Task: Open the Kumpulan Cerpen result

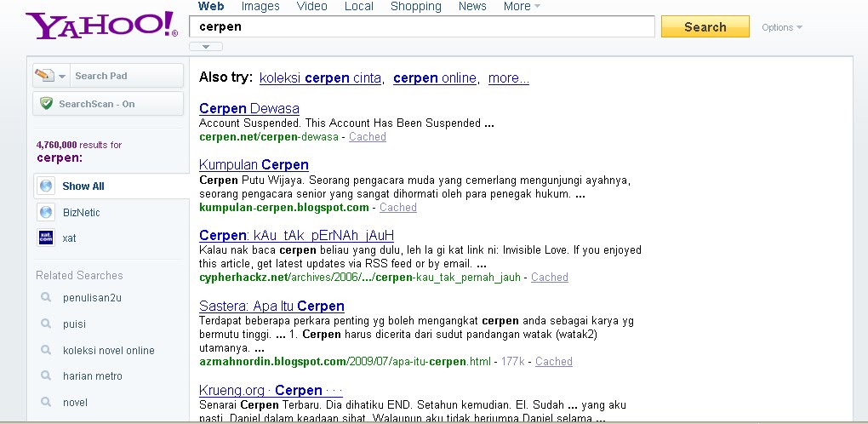Action: pos(254,165)
